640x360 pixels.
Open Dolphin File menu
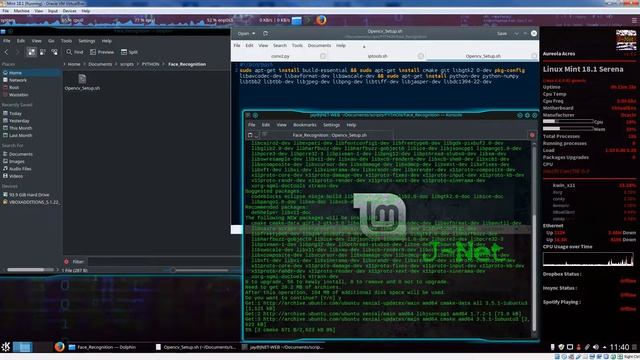coord(7,41)
